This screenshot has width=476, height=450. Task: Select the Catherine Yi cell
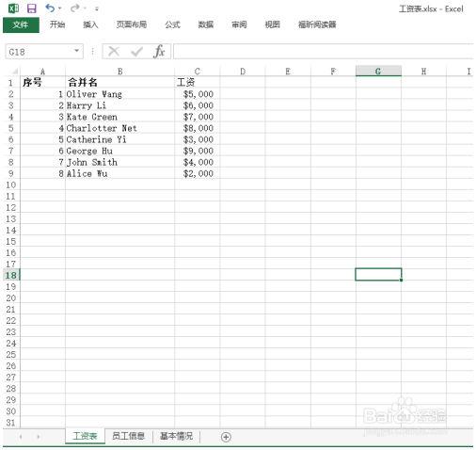click(x=119, y=139)
